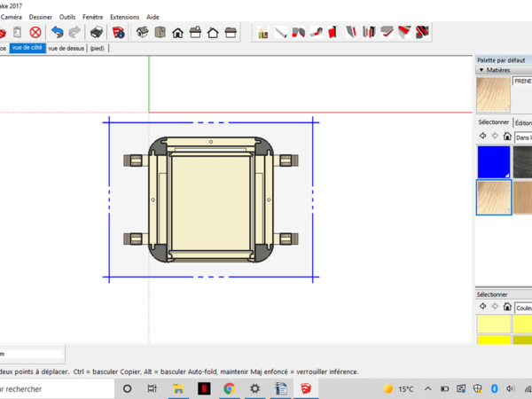The image size is (532, 399).
Task: Select the blue color swatch
Action: click(494, 162)
